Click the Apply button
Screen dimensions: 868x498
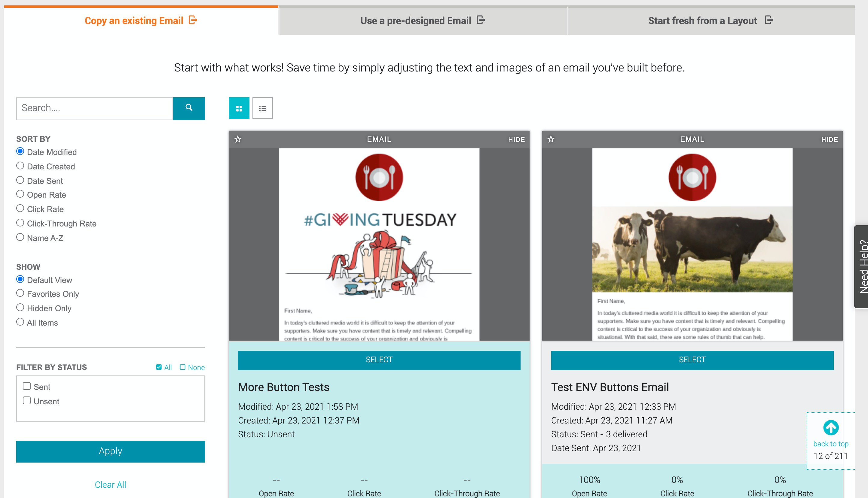111,451
